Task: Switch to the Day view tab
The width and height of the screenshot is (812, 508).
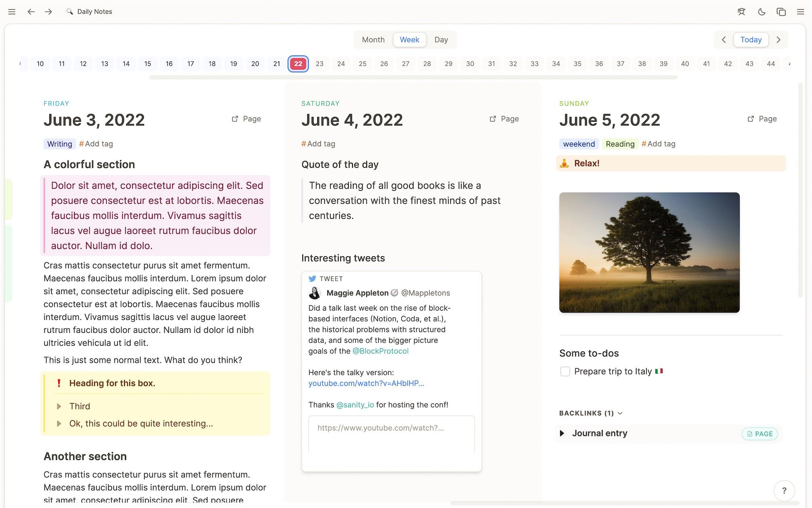Action: 441,40
